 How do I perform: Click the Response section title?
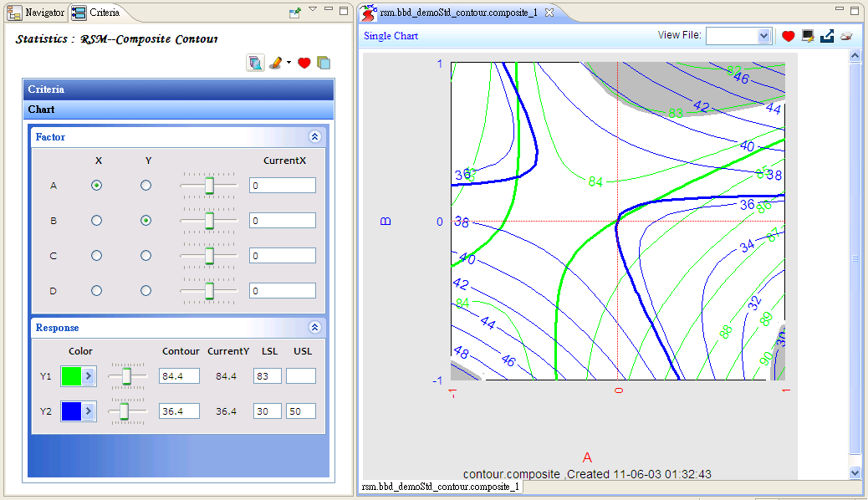pos(58,328)
